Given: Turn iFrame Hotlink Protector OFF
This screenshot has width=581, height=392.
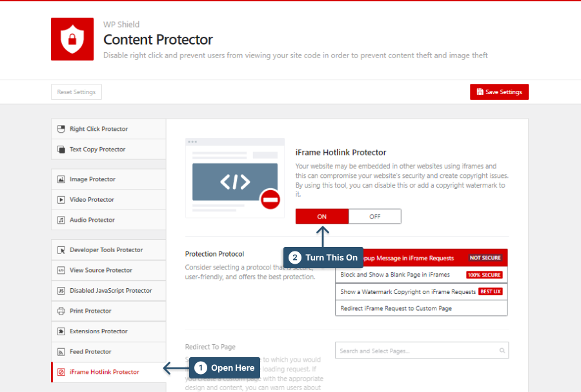Looking at the screenshot, I should [374, 217].
